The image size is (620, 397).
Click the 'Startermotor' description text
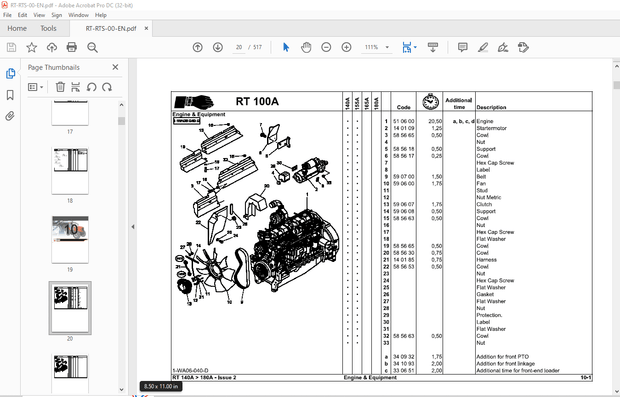[x=491, y=128]
